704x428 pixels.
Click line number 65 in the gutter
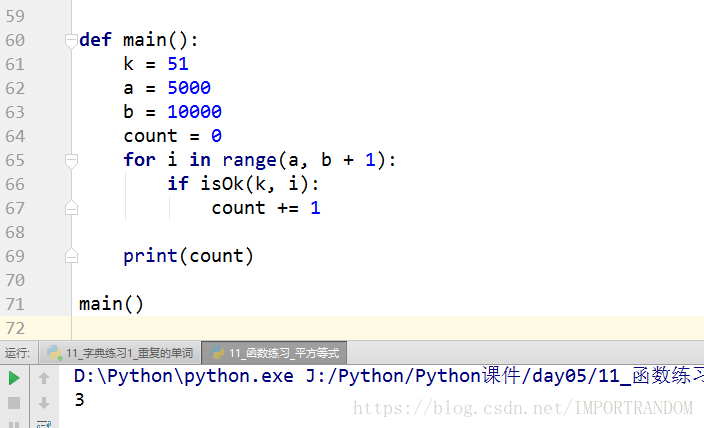point(15,160)
